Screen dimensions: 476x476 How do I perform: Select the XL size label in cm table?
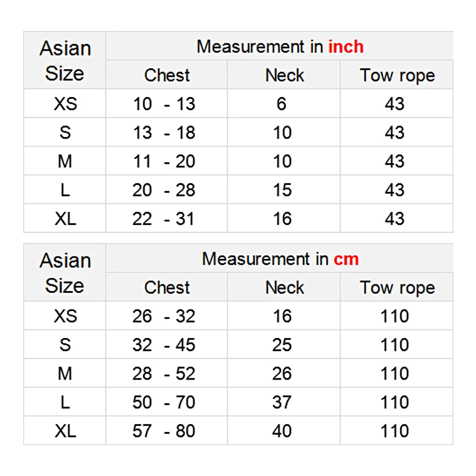pyautogui.click(x=65, y=431)
